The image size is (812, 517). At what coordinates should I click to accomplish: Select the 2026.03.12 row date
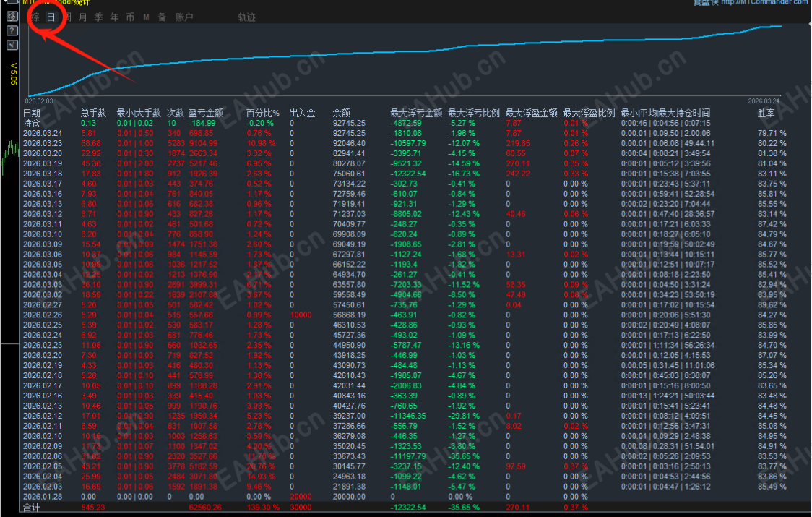[x=43, y=213]
